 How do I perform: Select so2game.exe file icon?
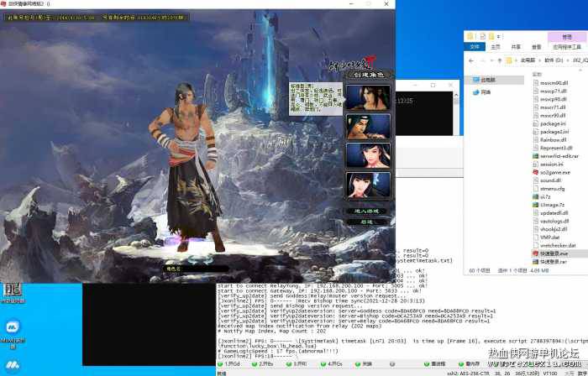pos(536,172)
